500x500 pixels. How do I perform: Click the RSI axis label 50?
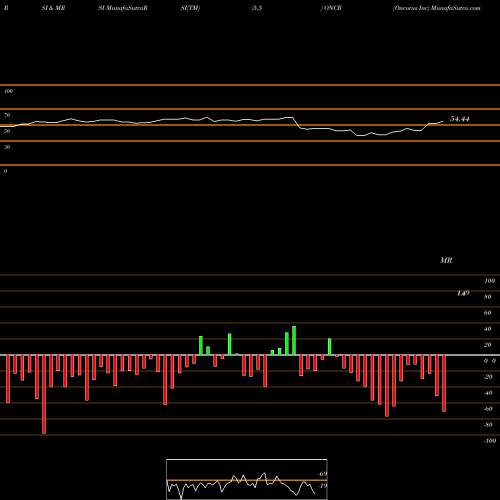coord(7,131)
